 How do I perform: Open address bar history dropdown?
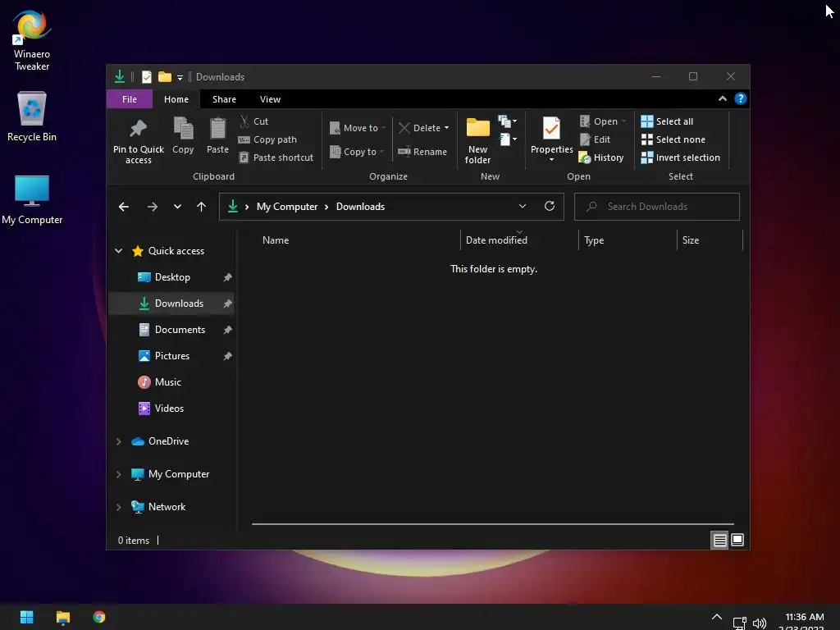[x=523, y=206]
